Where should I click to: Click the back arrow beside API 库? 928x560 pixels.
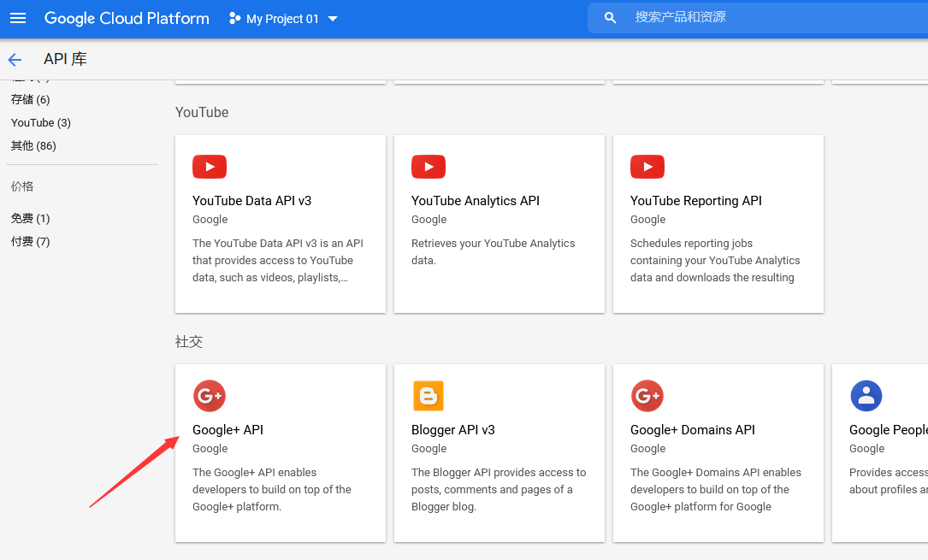tap(15, 59)
